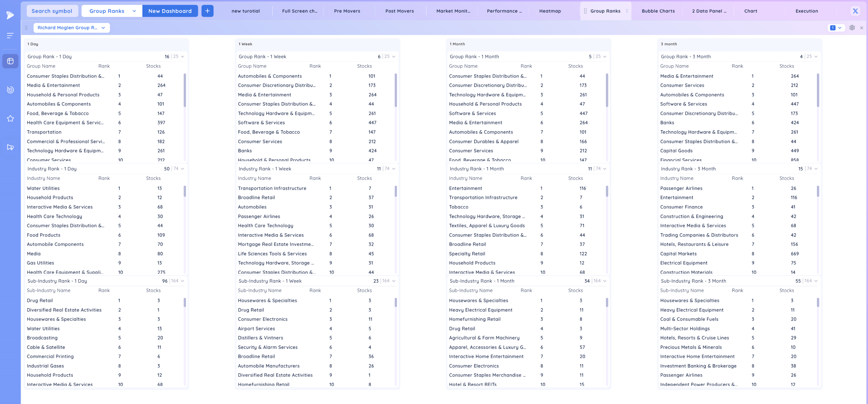Select the dashboard layout icon in sidebar
This screenshot has width=868, height=404.
pyautogui.click(x=10, y=61)
